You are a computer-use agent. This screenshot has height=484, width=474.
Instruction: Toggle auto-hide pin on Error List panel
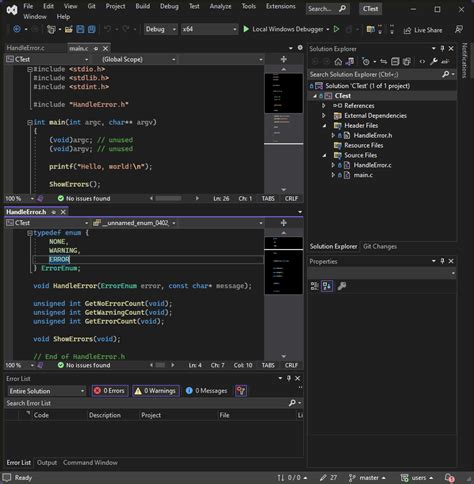(289, 378)
